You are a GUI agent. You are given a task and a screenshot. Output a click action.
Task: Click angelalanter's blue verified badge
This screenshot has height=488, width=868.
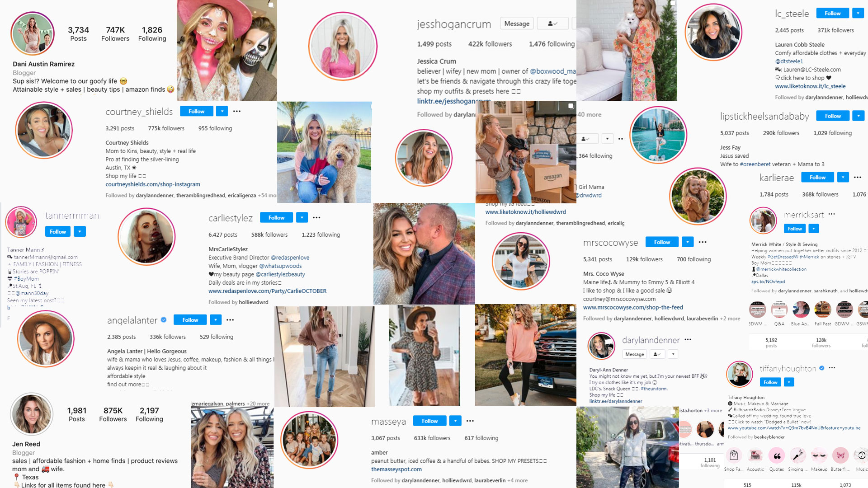coord(164,320)
